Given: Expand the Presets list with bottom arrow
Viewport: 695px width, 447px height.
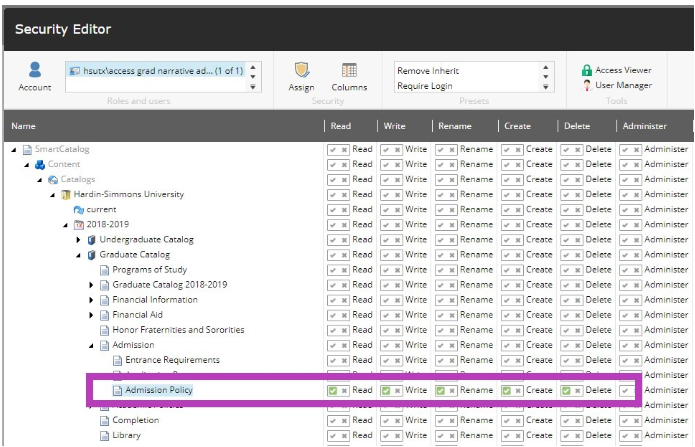Looking at the screenshot, I should pos(546,87).
